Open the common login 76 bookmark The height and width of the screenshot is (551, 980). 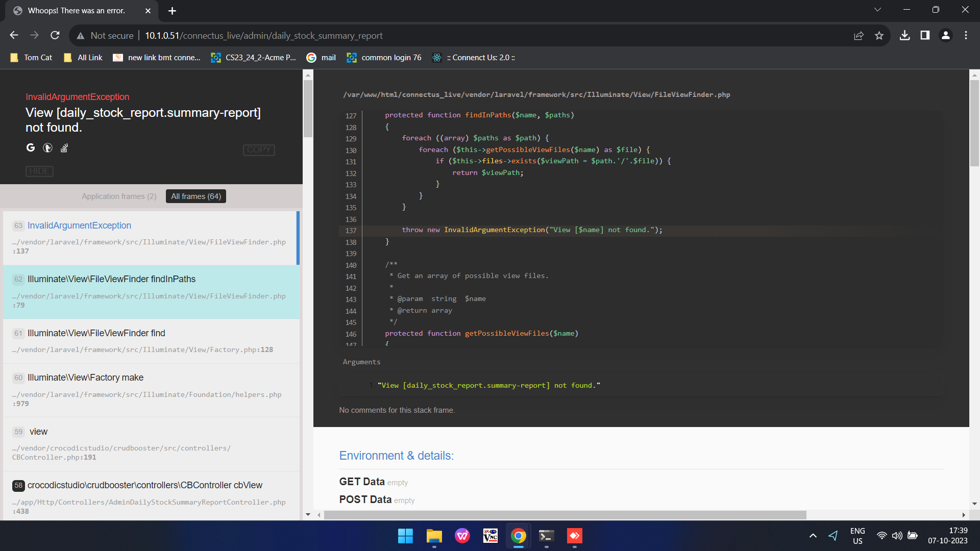click(384, 58)
